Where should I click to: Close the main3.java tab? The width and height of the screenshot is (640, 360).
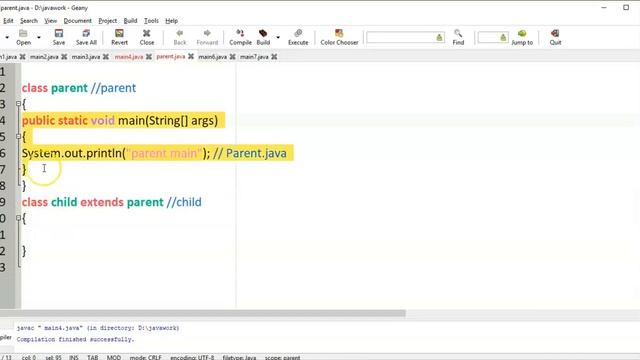(106, 57)
